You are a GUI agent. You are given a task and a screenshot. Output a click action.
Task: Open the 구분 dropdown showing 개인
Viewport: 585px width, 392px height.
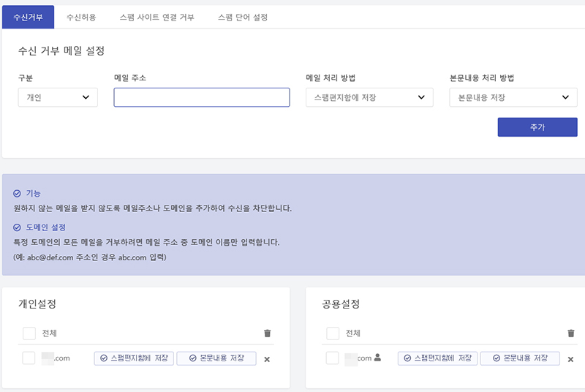(58, 97)
